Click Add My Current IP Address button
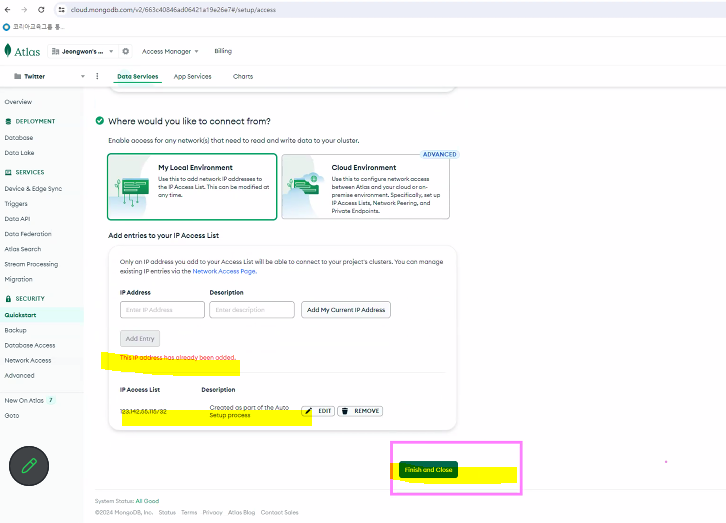Screen dimensions: 726x523 346,310
